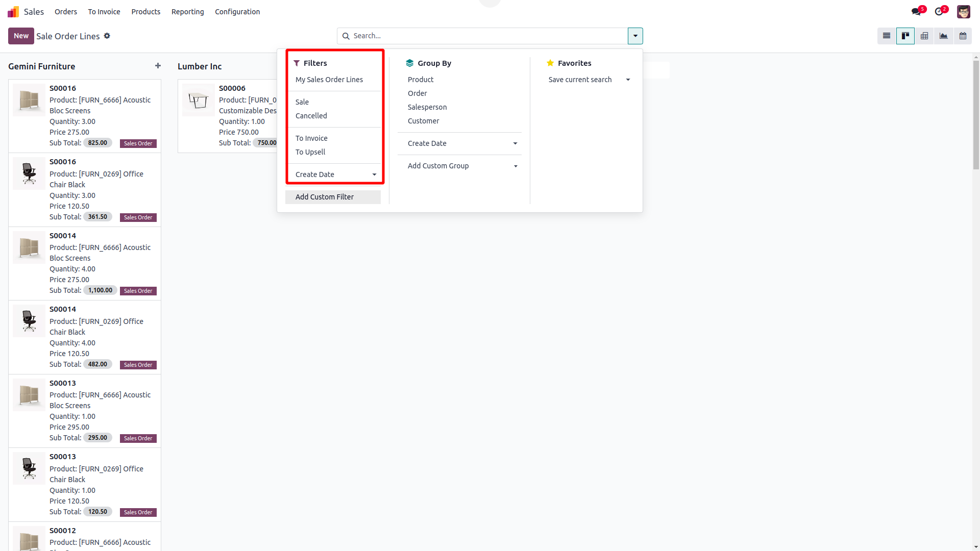
Task: Open activities clock icon
Action: [x=939, y=11]
